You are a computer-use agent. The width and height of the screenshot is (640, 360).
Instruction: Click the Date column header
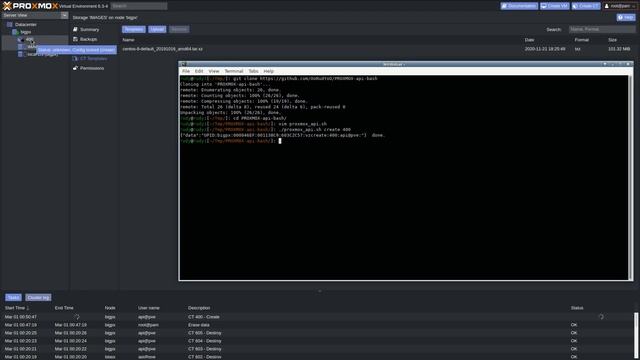(x=529, y=40)
